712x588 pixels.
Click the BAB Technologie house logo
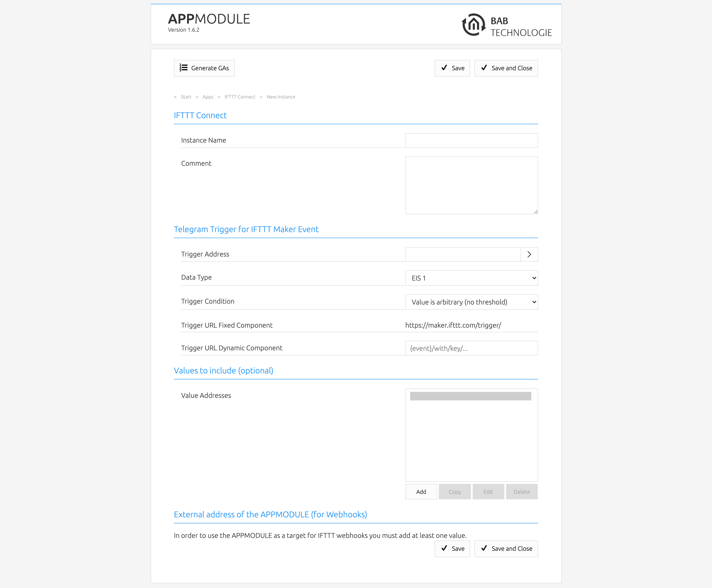(474, 25)
